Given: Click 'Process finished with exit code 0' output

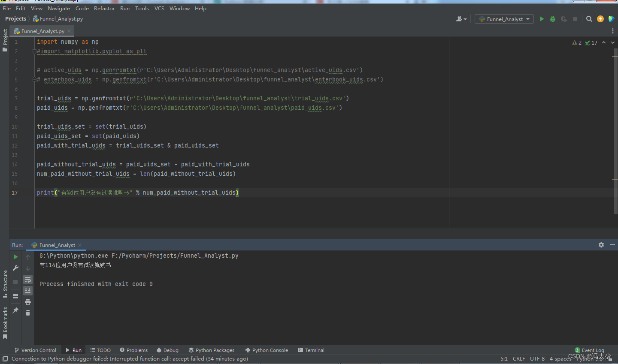Looking at the screenshot, I should point(96,284).
